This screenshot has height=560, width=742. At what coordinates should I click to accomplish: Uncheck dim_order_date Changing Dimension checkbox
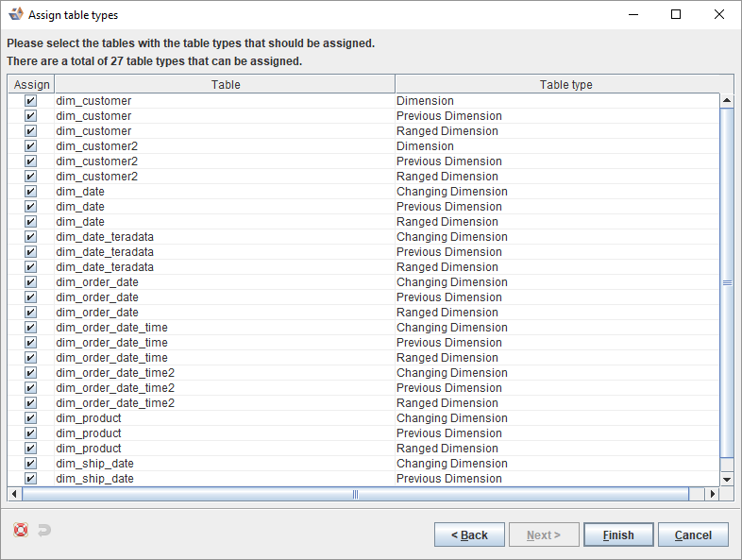pos(30,282)
